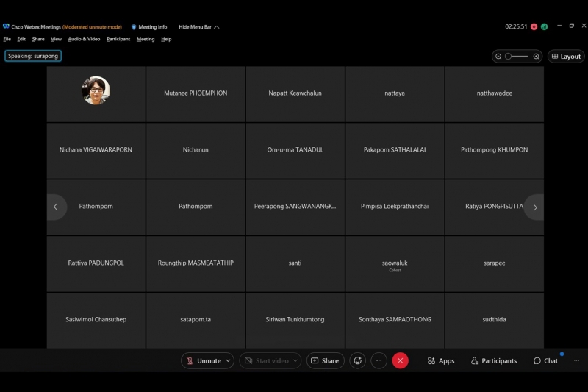Collapse the menu bar with Hide Menu Bar
The image size is (588, 392).
pyautogui.click(x=198, y=27)
